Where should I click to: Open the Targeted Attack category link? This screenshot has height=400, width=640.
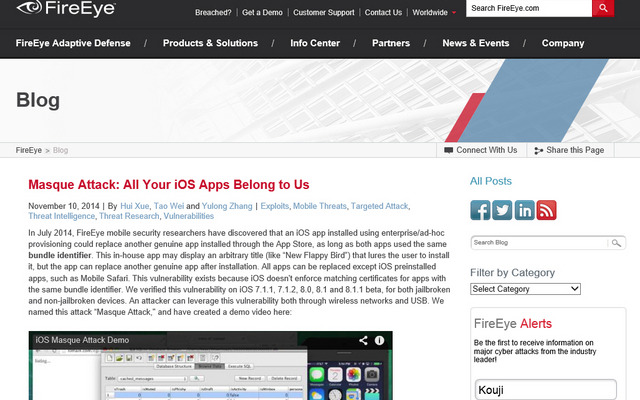(380, 206)
